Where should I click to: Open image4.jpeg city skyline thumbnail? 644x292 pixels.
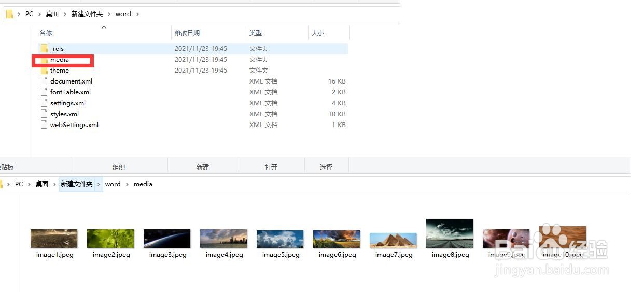[223, 239]
